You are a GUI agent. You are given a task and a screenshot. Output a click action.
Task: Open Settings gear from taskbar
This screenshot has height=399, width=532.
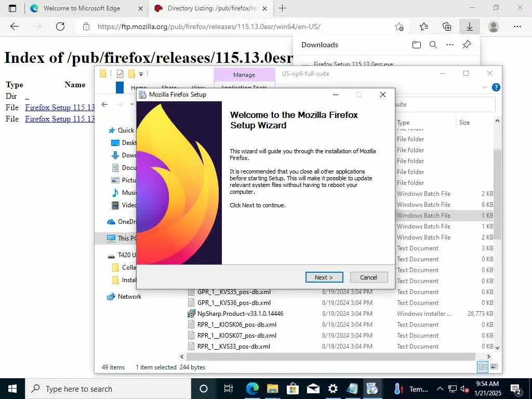332,389
